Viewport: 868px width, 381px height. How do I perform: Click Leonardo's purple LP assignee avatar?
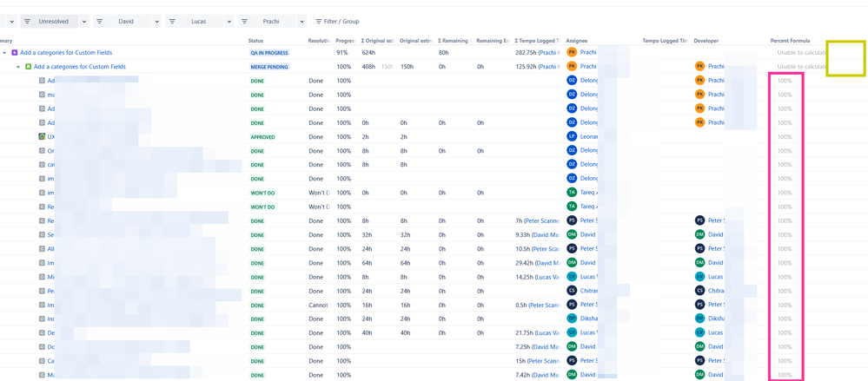pos(572,136)
